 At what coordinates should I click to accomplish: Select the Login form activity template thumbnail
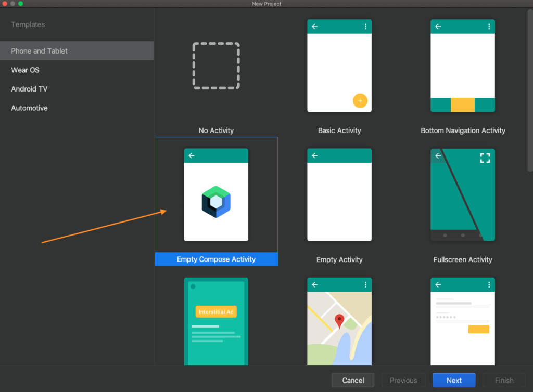[463, 321]
